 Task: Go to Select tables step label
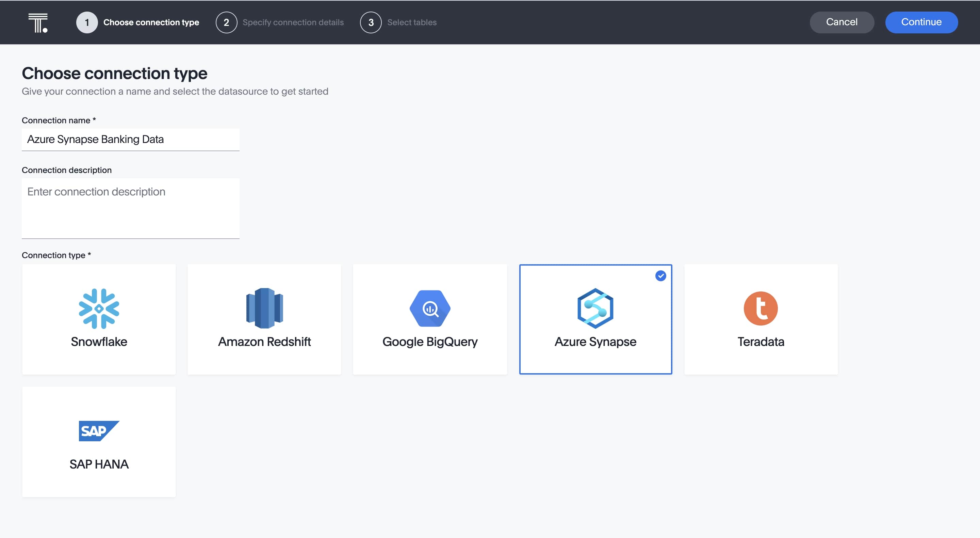pyautogui.click(x=412, y=22)
